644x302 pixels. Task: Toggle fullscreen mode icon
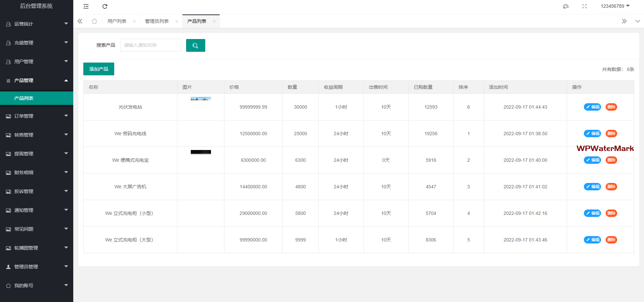tap(585, 6)
